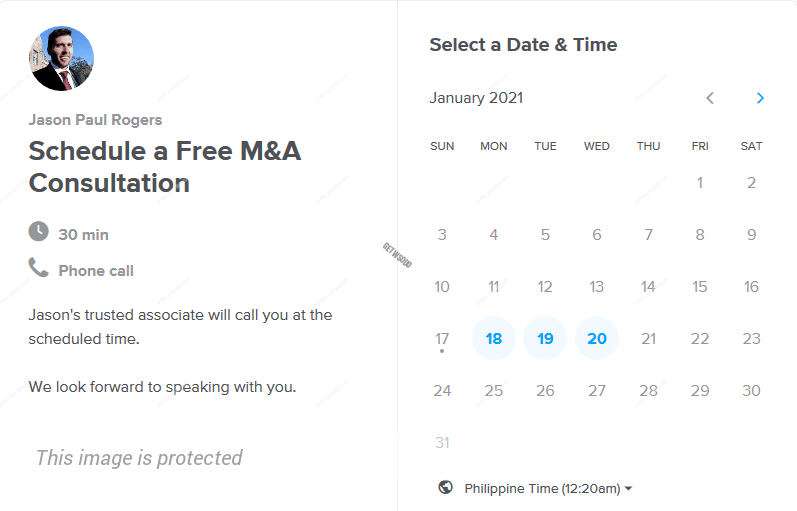The width and height of the screenshot is (797, 511).
Task: Select January 18 on the calendar
Action: click(494, 339)
